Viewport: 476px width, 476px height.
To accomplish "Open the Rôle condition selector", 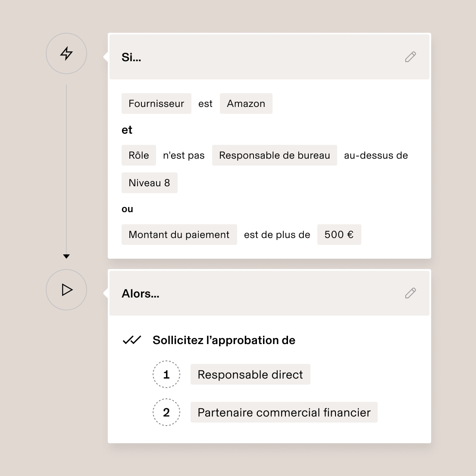I will pos(138,155).
